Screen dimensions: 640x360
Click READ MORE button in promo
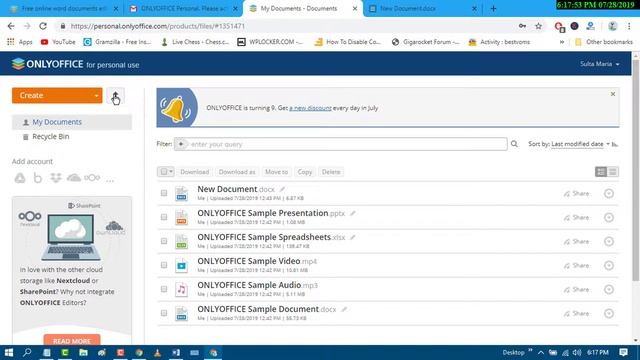point(72,341)
